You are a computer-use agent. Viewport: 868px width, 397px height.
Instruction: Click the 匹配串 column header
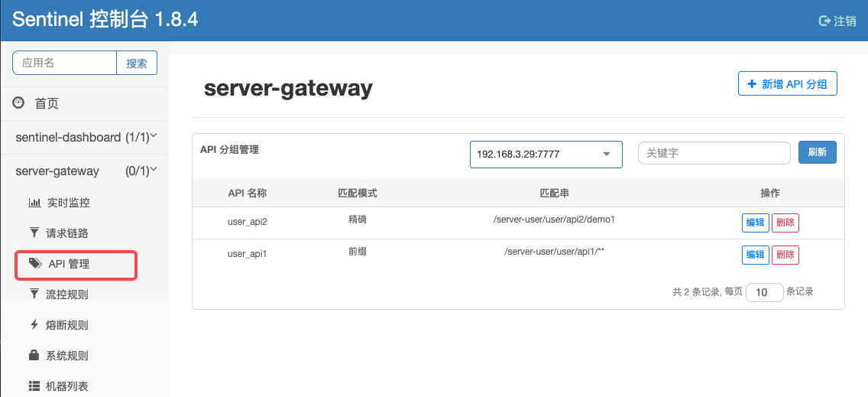coord(554,193)
